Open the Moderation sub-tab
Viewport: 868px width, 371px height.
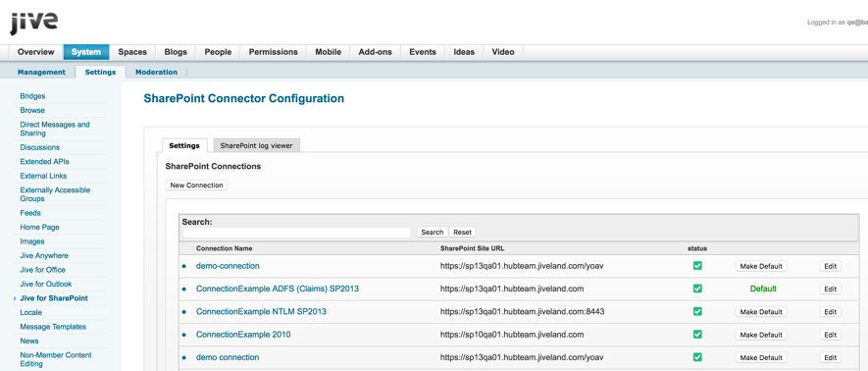[x=156, y=72]
